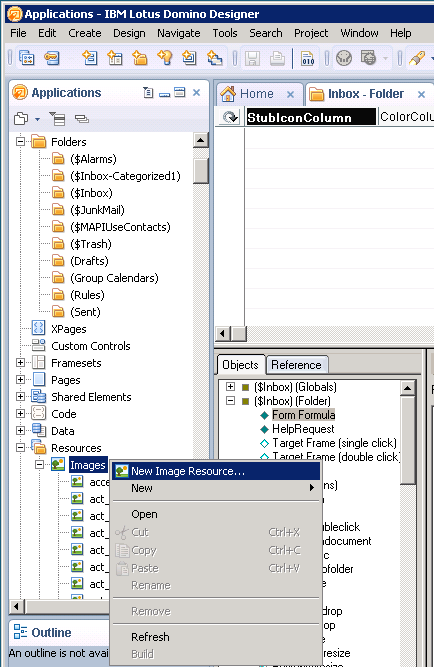Viewport: 434px width, 667px height.
Task: Click the link with editor icon
Action: (81, 119)
